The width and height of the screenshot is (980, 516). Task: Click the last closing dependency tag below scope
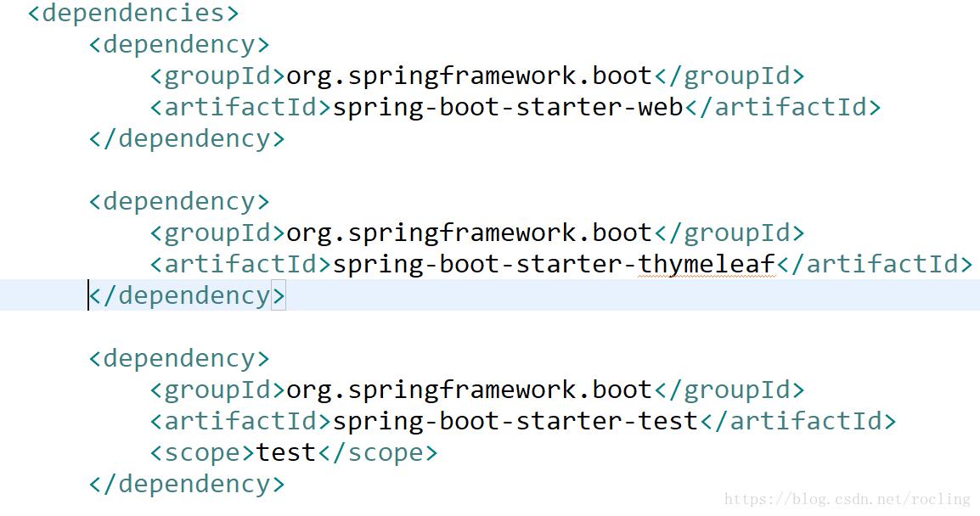pyautogui.click(x=188, y=484)
